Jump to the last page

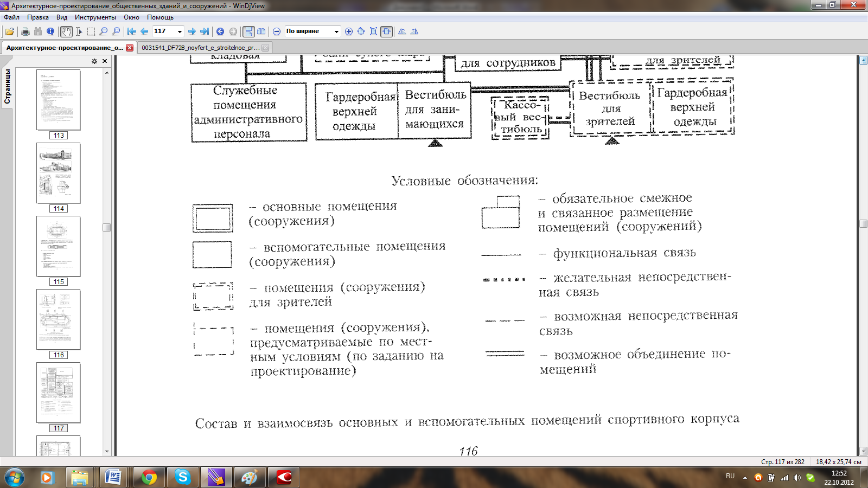coord(205,31)
